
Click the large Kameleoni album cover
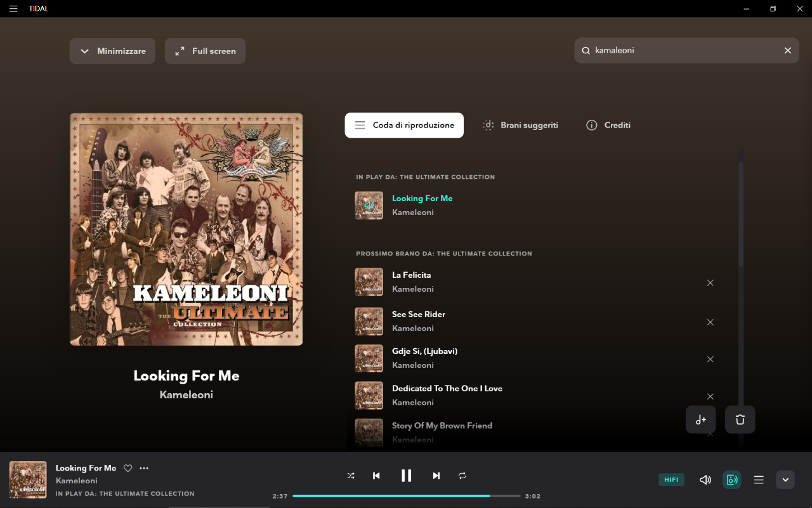[x=187, y=230]
